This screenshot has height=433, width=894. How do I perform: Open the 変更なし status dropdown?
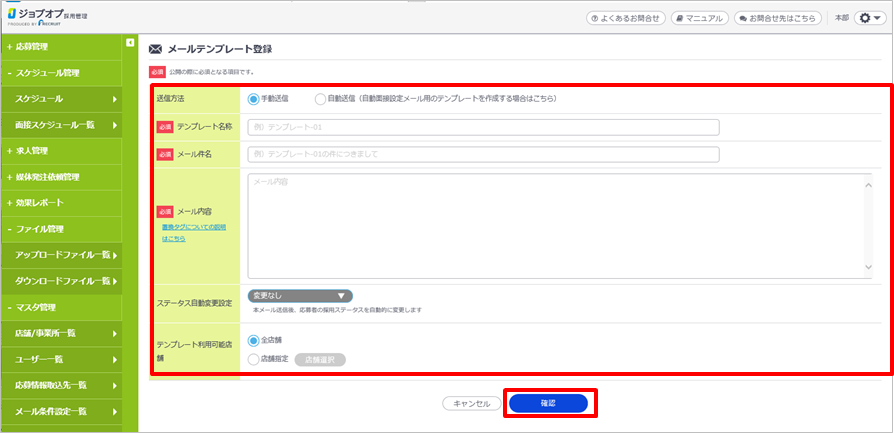tap(299, 296)
